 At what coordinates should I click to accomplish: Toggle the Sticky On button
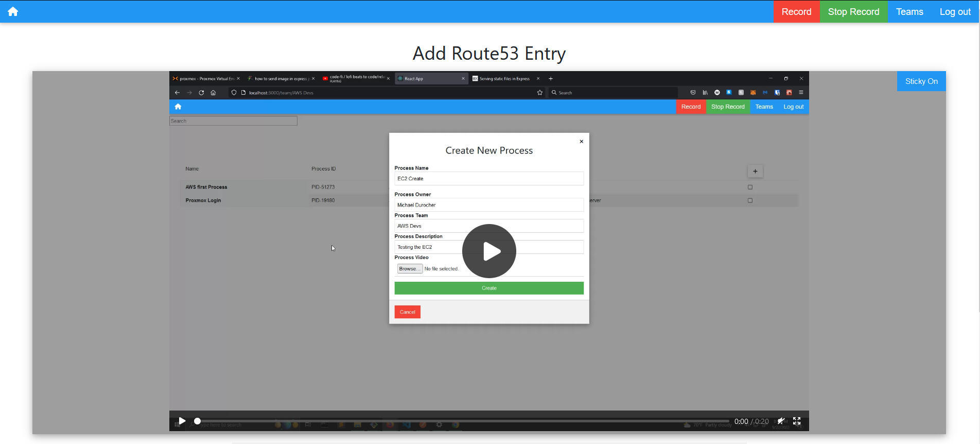click(x=921, y=81)
